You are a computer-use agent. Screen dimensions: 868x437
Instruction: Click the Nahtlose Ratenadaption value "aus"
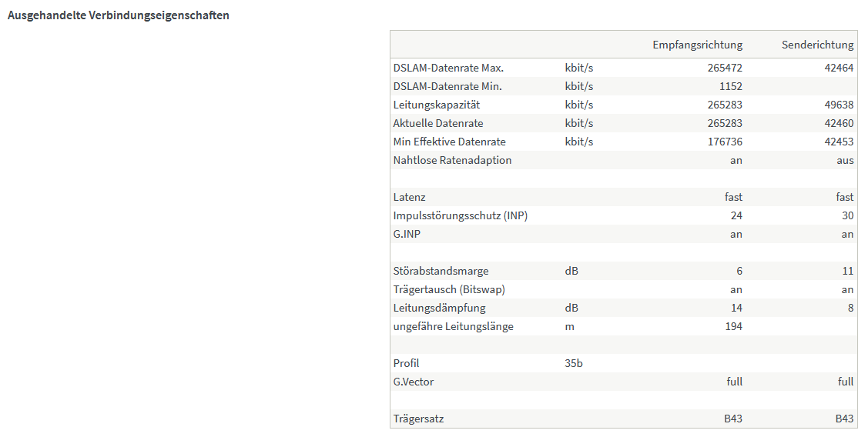[x=845, y=160]
